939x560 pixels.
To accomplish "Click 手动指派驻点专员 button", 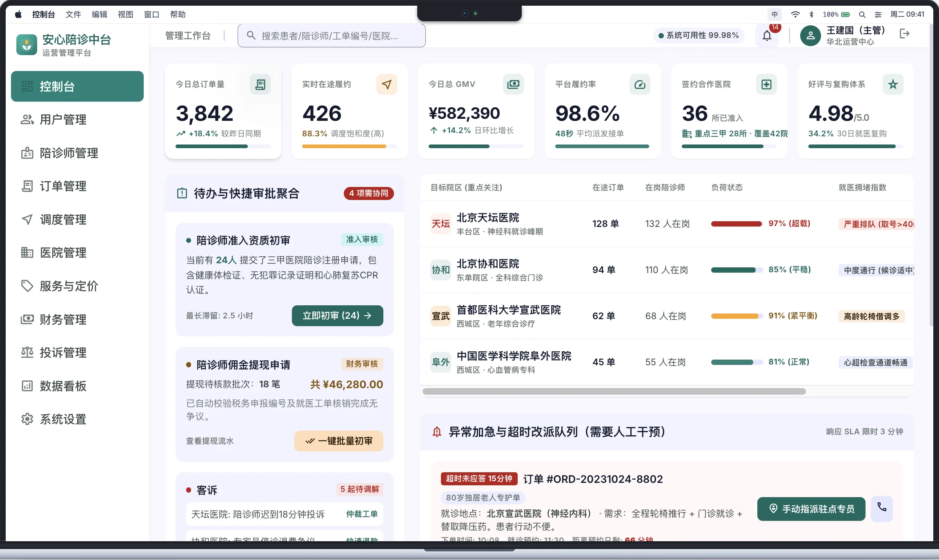I will pos(811,509).
